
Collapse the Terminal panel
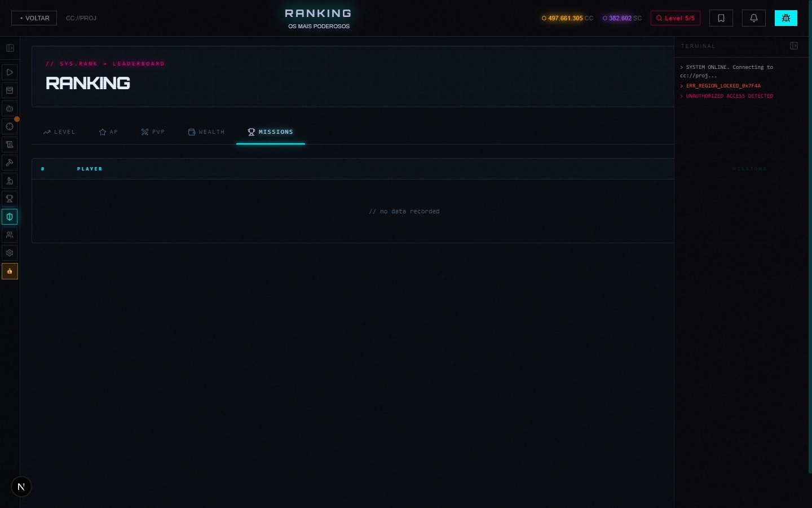[794, 46]
